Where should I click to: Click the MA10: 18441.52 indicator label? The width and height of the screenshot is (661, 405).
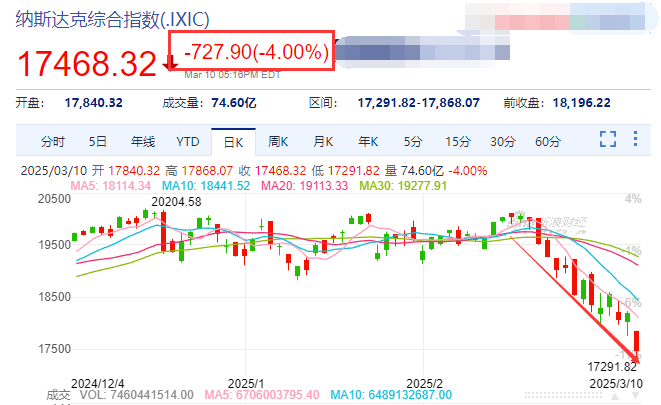(206, 186)
